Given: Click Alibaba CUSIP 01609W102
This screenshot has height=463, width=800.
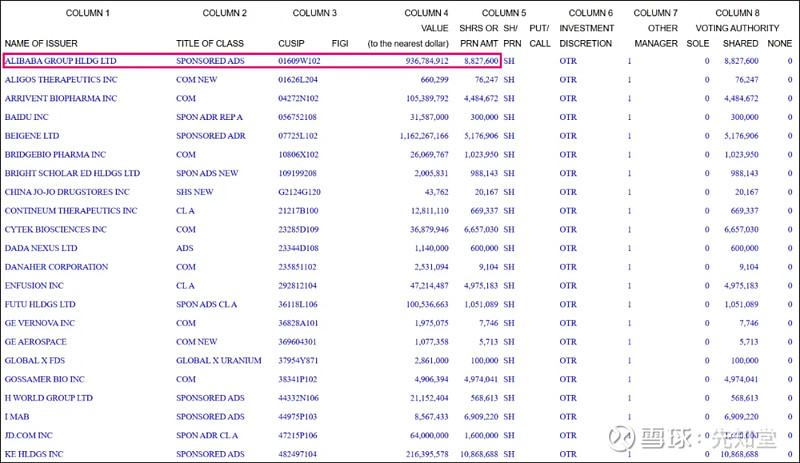Looking at the screenshot, I should click(x=299, y=61).
